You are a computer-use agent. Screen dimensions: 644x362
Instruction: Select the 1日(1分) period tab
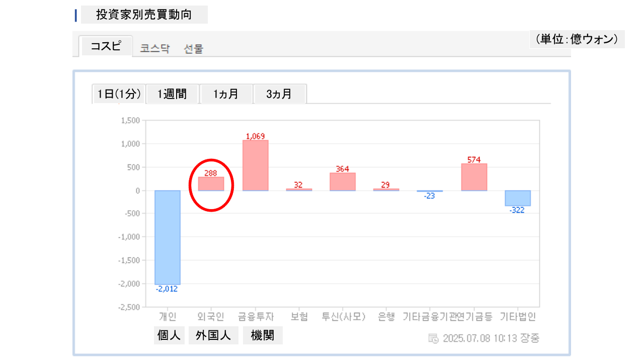(x=119, y=94)
